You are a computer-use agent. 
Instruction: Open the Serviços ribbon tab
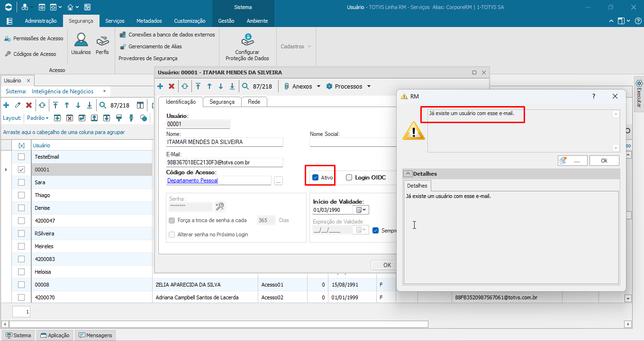[115, 21]
